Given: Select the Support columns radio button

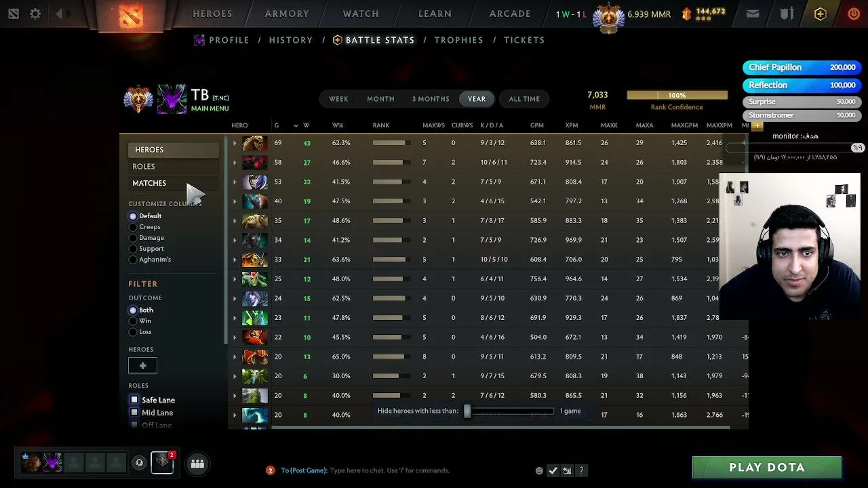Looking at the screenshot, I should click(133, 249).
